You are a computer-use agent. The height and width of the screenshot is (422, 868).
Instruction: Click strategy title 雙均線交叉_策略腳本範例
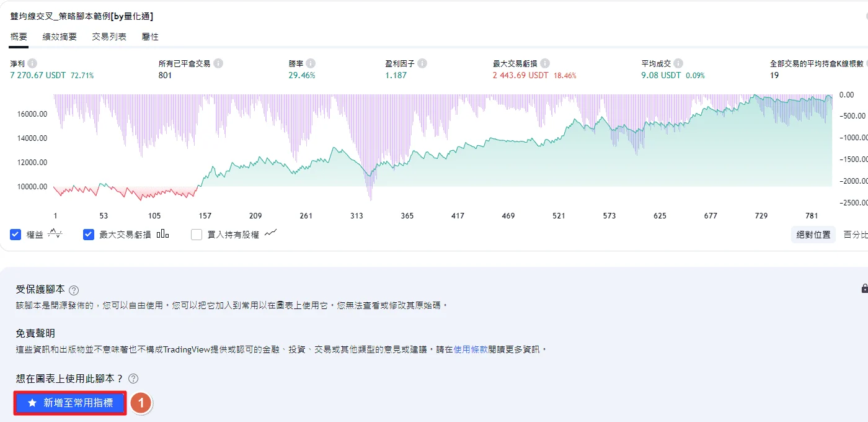coord(82,16)
